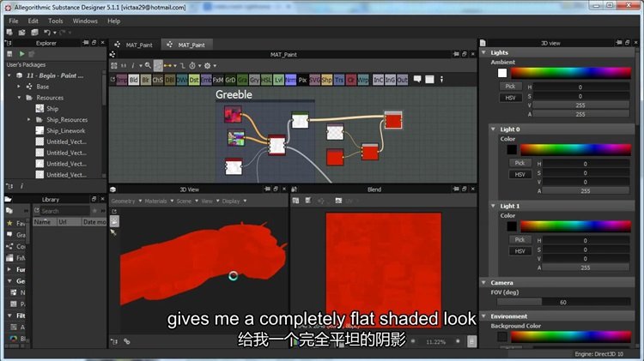Click the Blend (Bld) node shortcut
This screenshot has height=361, width=644.
pyautogui.click(x=133, y=80)
